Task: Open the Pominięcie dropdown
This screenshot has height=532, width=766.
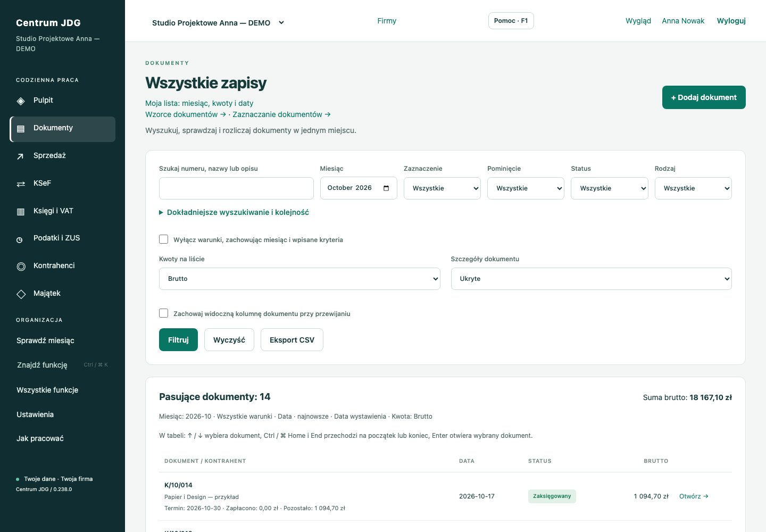Action: coord(526,188)
